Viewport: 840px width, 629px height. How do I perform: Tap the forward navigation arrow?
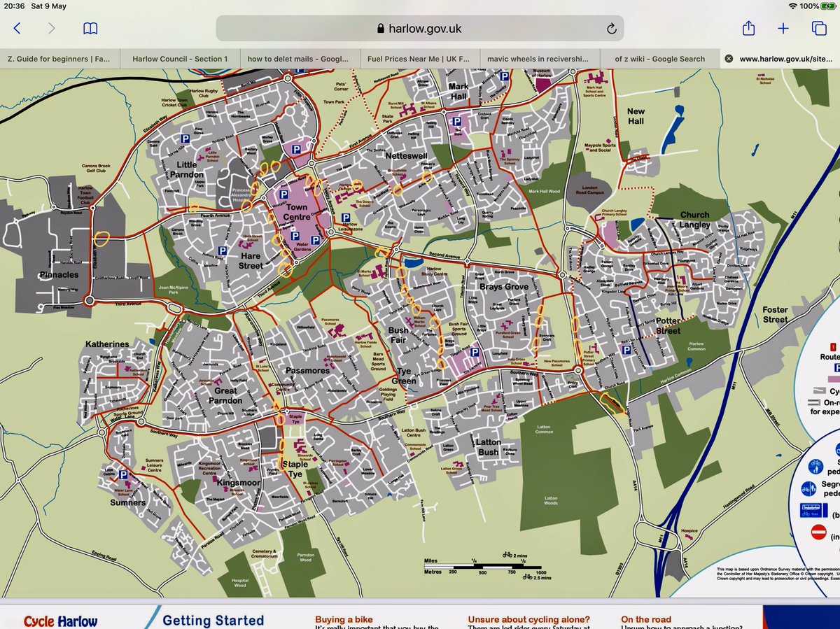coord(50,29)
